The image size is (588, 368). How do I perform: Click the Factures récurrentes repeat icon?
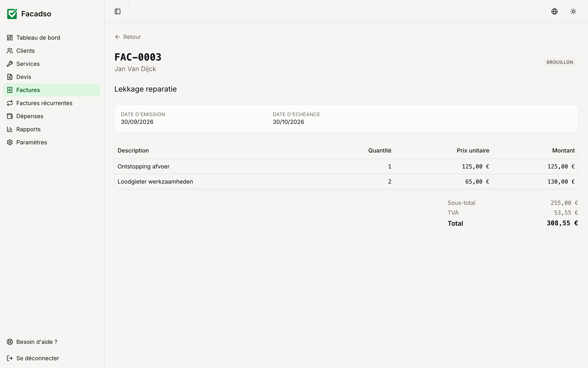(10, 103)
